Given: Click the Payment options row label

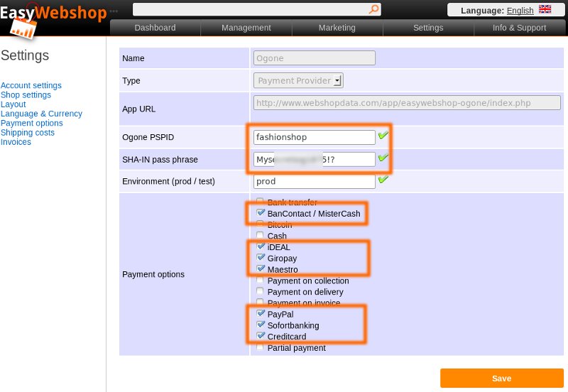Looking at the screenshot, I should [153, 274].
